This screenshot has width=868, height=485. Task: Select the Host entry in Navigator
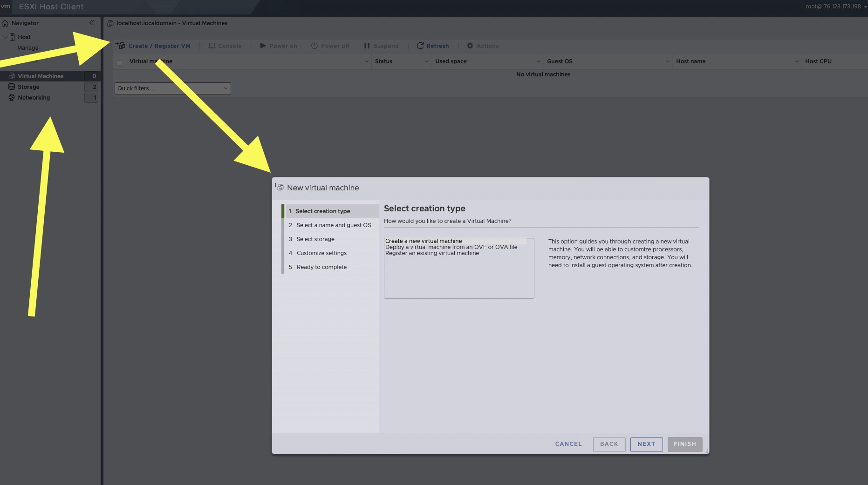click(24, 37)
